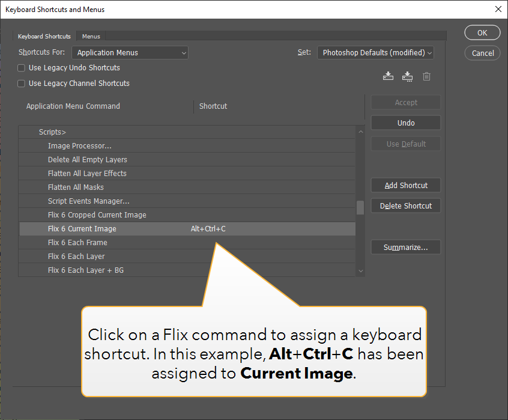Image resolution: width=508 pixels, height=420 pixels.
Task: Toggle Use Legacy Channel Shortcuts checkbox
Action: point(22,84)
